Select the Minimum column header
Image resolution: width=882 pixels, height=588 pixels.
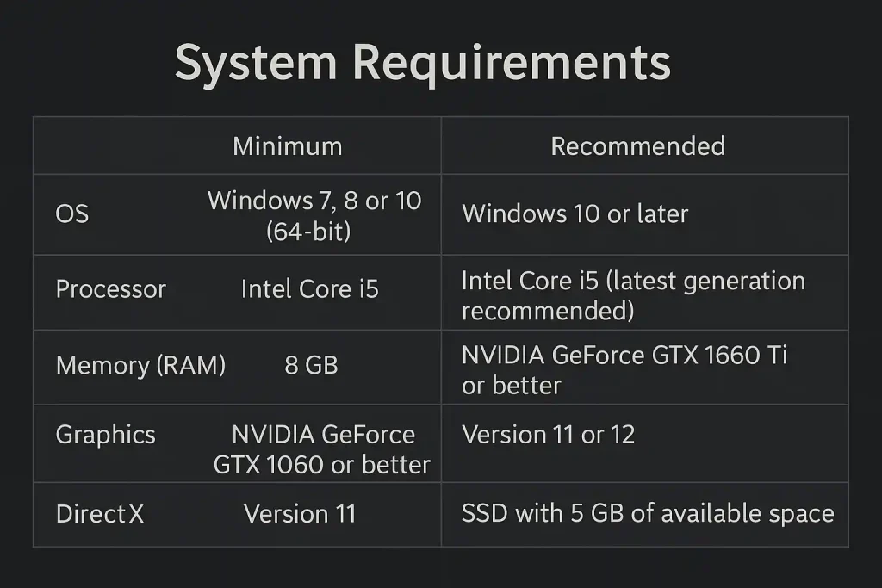point(288,146)
